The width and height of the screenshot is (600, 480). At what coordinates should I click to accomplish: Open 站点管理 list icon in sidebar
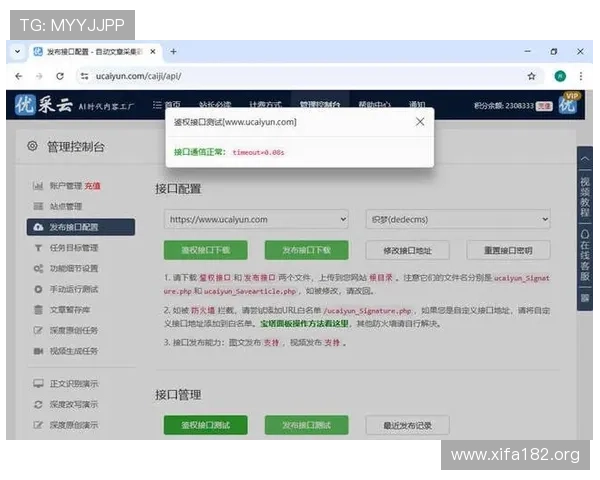point(38,206)
